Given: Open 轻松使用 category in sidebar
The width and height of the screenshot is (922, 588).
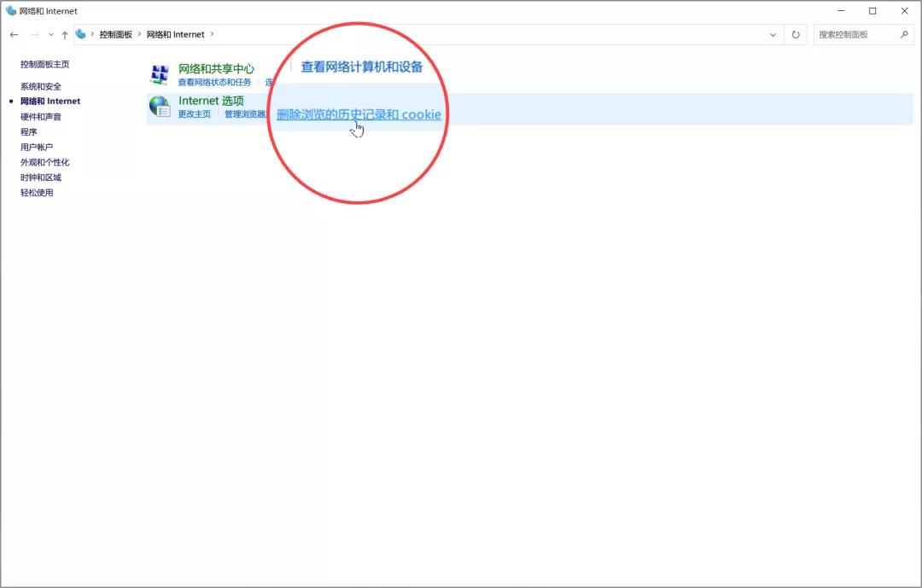Looking at the screenshot, I should [37, 192].
